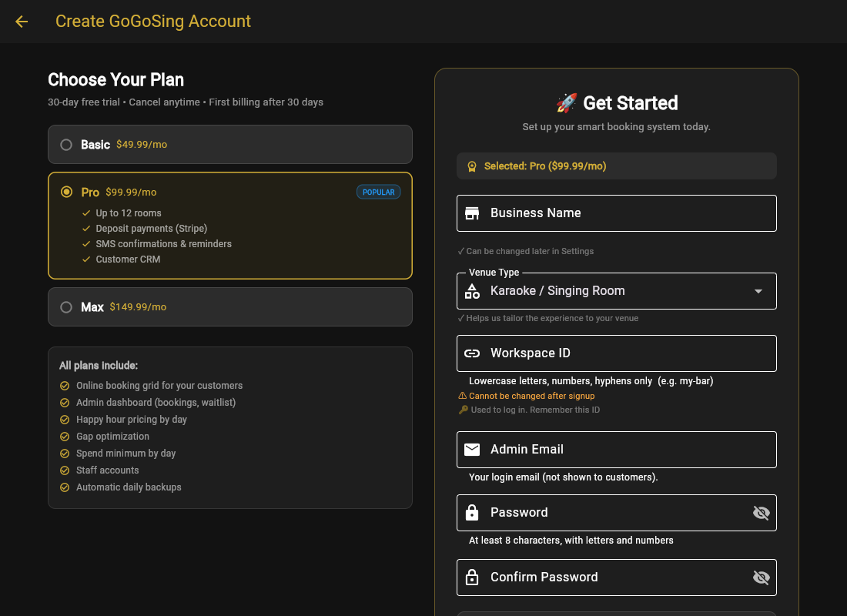Screen dimensions: 847x616
Task: Click the Workspace ID input field
Action: point(616,353)
